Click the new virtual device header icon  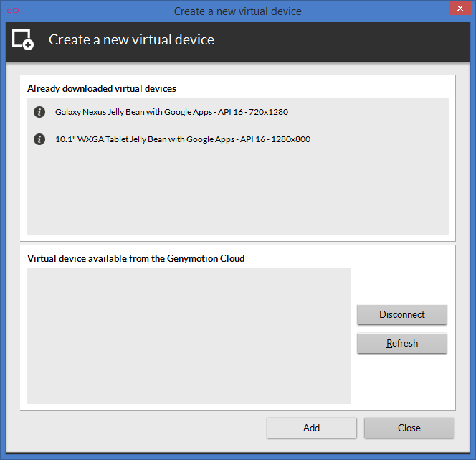(23, 39)
